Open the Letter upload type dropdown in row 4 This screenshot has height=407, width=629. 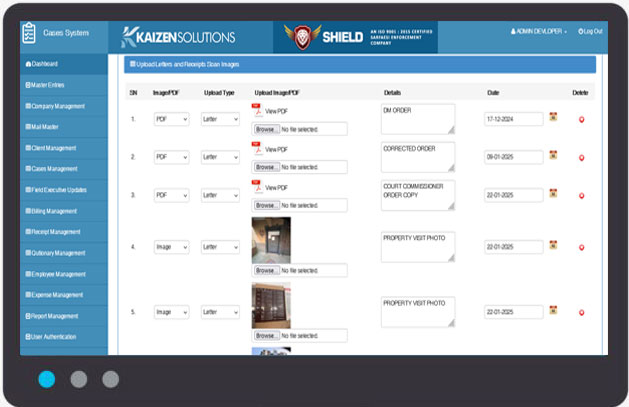(x=220, y=247)
